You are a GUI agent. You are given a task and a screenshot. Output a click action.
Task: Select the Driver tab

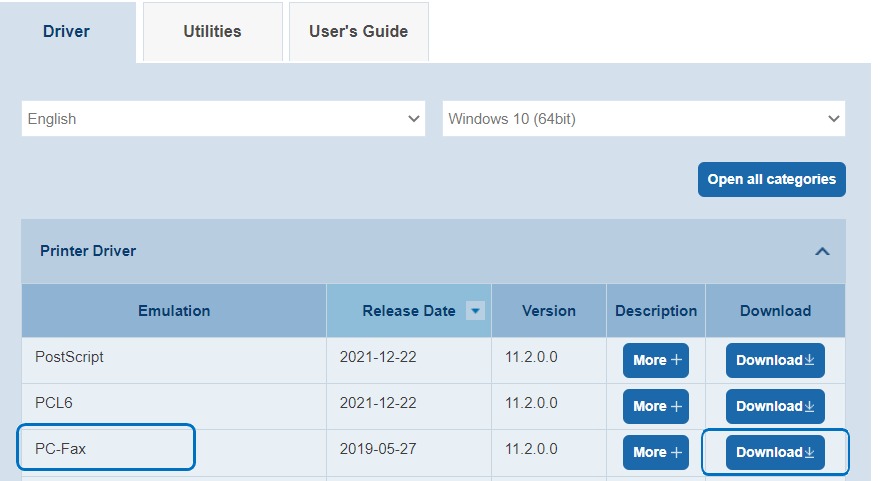point(66,31)
